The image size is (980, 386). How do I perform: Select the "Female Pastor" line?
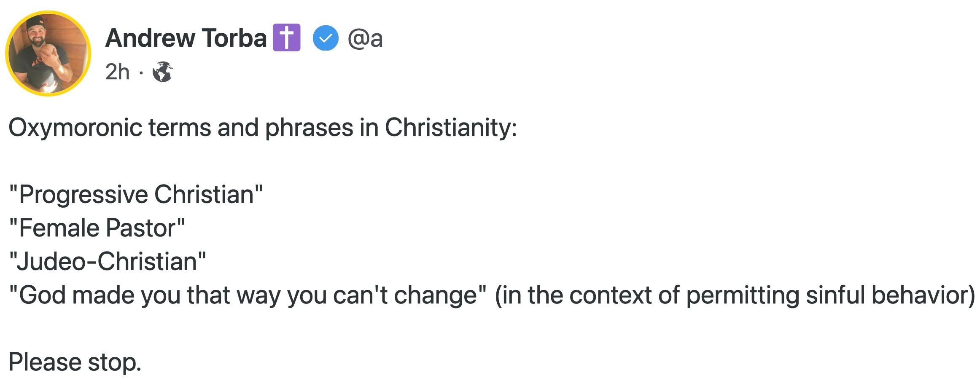(97, 228)
